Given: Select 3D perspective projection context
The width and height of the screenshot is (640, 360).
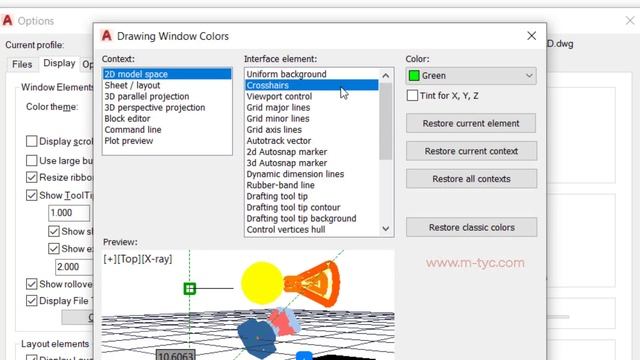Looking at the screenshot, I should tap(167, 107).
